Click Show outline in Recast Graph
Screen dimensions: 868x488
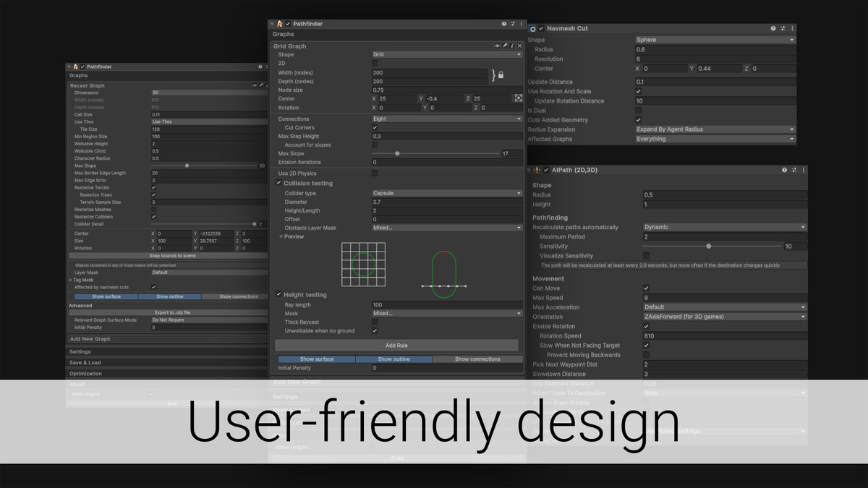[x=169, y=296]
